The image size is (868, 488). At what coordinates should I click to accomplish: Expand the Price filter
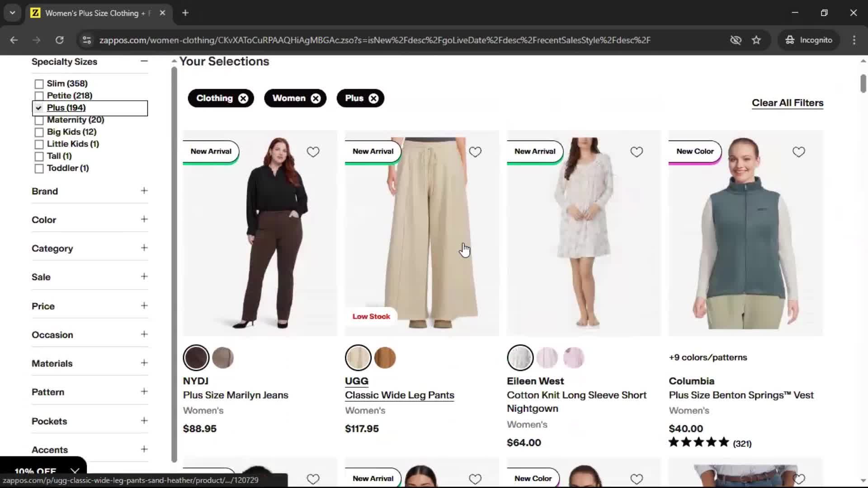[x=144, y=305]
